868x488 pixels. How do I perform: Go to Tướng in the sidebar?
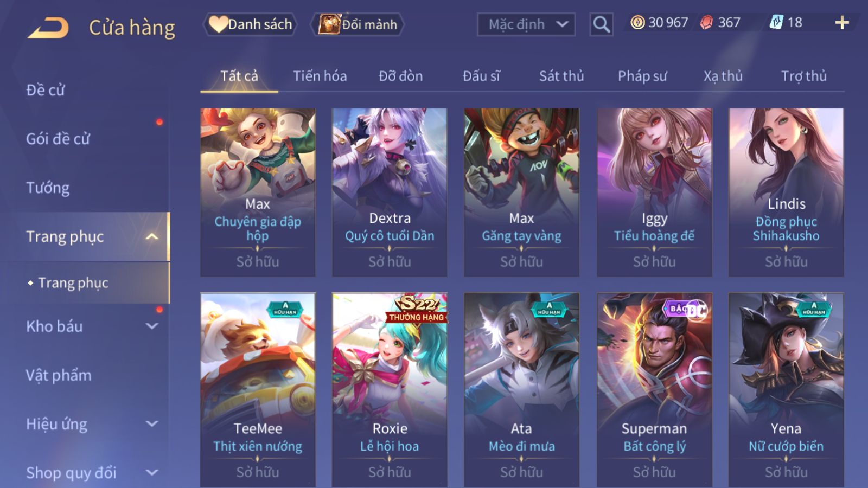[48, 188]
